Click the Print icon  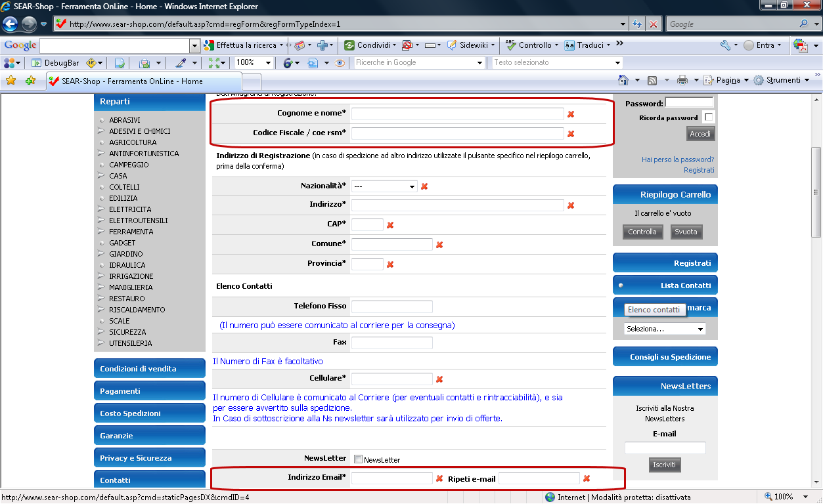(682, 80)
